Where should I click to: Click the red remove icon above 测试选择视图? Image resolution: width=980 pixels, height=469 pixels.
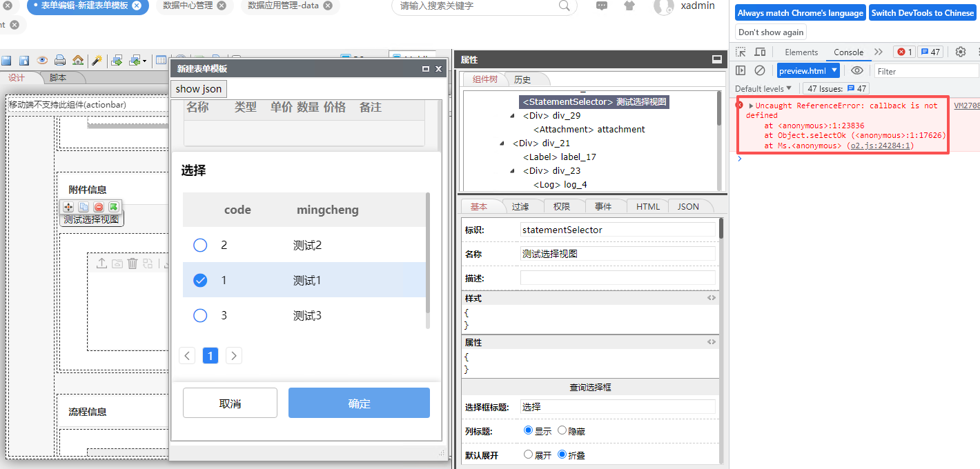pos(99,207)
